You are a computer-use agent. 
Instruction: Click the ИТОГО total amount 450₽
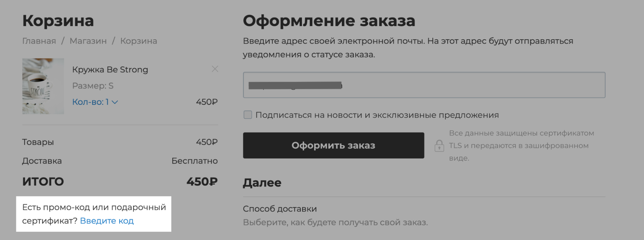(202, 182)
